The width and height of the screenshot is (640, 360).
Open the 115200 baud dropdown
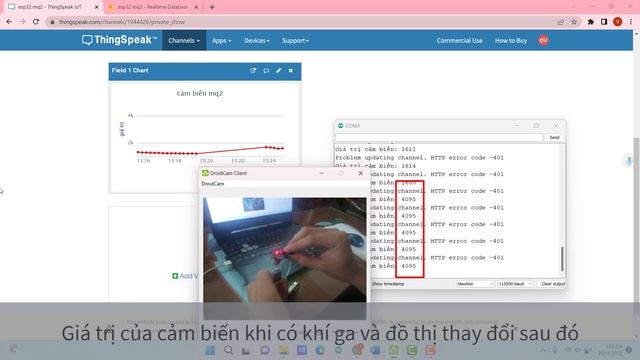pos(515,284)
